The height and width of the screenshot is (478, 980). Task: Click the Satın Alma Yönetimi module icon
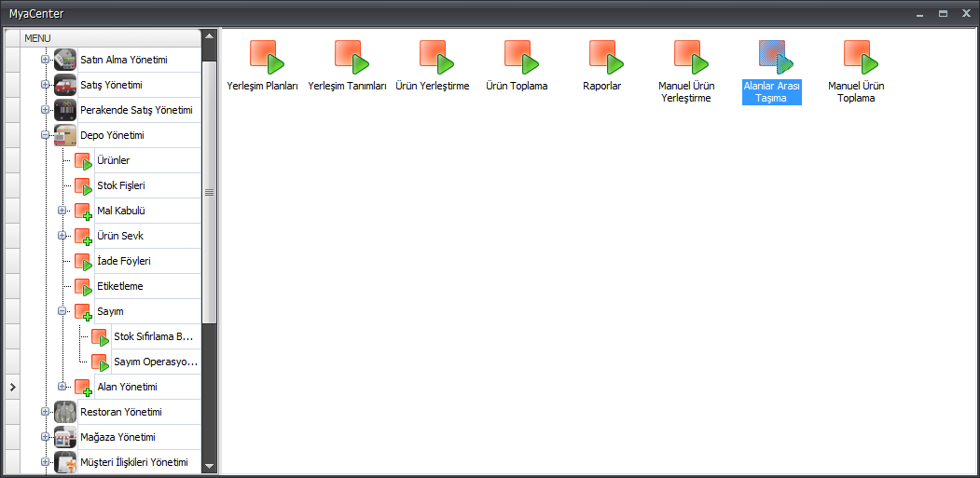coord(65,60)
